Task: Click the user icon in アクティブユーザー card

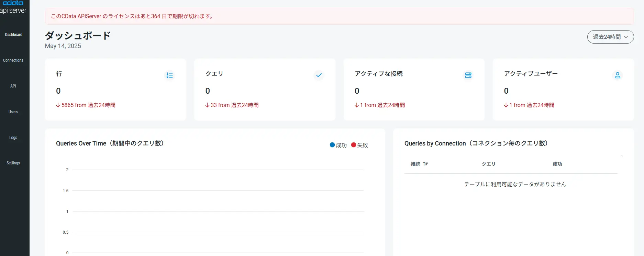Action: click(x=618, y=75)
